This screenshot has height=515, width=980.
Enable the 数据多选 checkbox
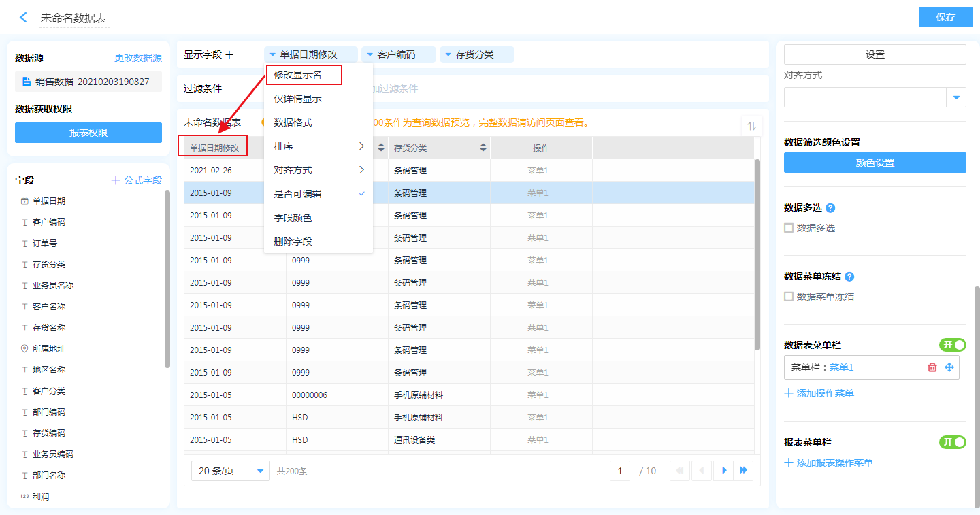(x=789, y=228)
